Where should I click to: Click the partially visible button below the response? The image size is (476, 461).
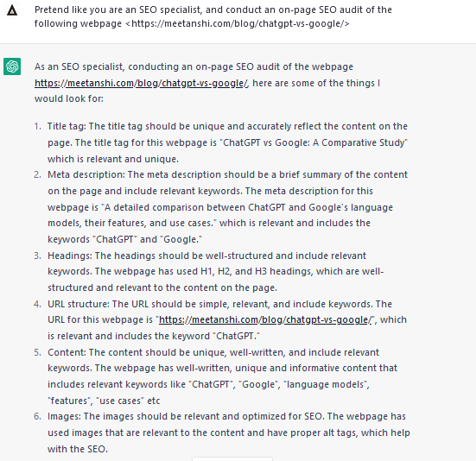tap(232, 459)
